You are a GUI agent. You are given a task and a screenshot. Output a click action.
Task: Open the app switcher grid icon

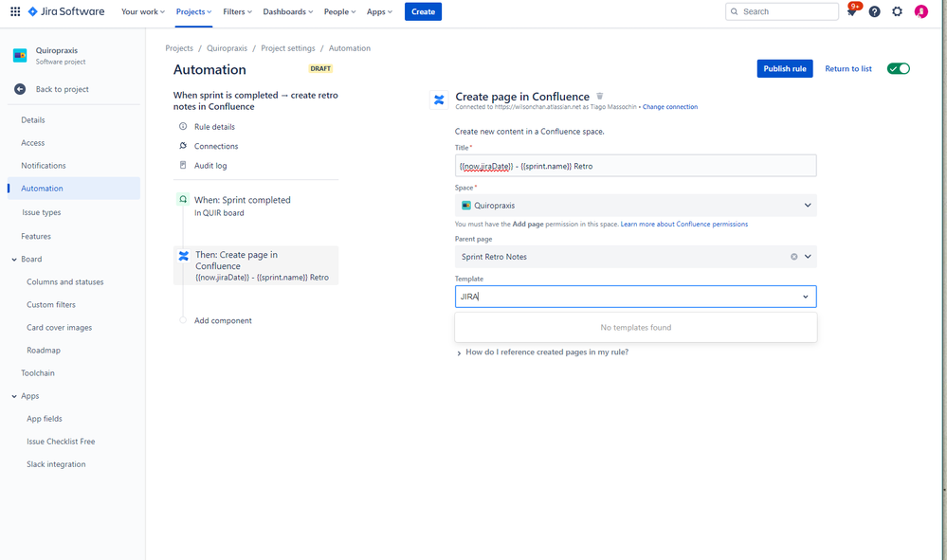(x=15, y=11)
